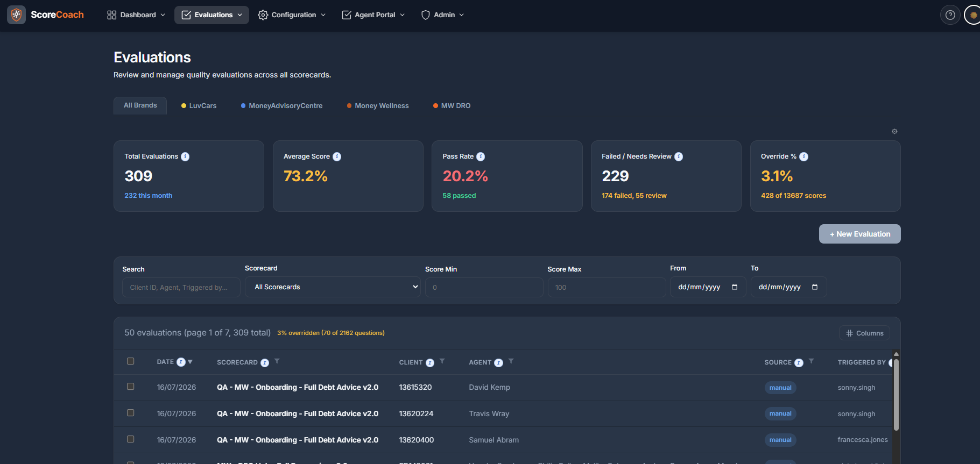This screenshot has width=980, height=464.
Task: Switch to the LuvCars brand tab
Action: point(199,106)
